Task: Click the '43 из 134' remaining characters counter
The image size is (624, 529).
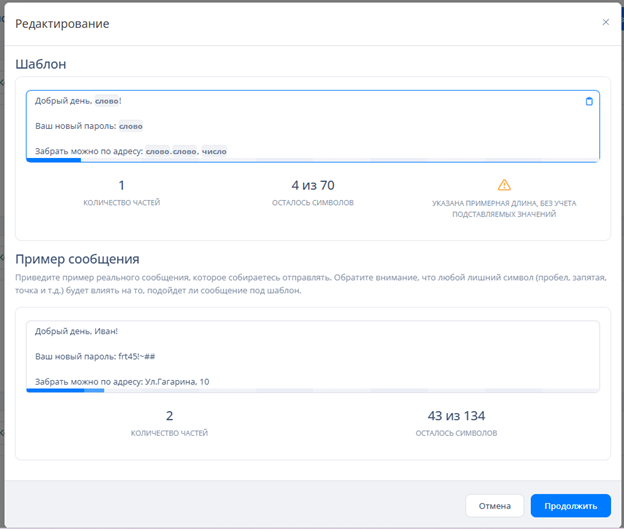Action: [x=456, y=415]
